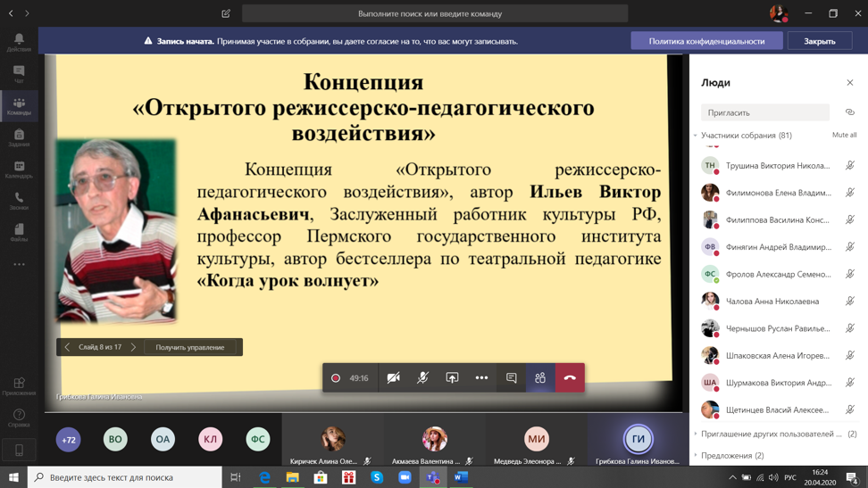The height and width of the screenshot is (488, 868).
Task: Hang up the call with red phone button
Action: point(570,377)
